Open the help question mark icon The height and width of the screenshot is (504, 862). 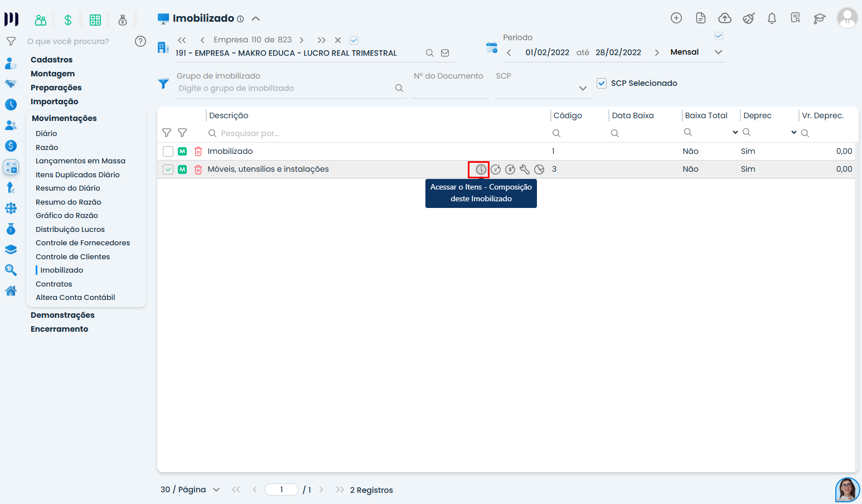(141, 41)
